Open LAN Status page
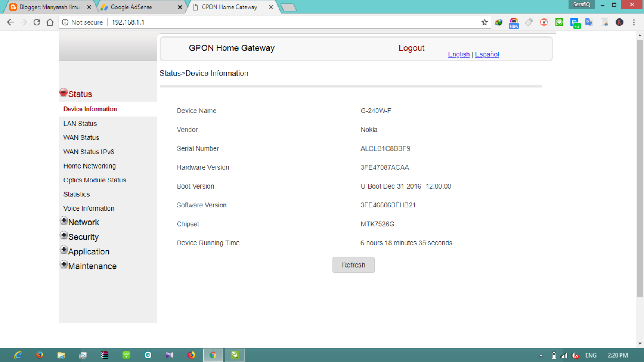The width and height of the screenshot is (644, 362). pos(80,124)
